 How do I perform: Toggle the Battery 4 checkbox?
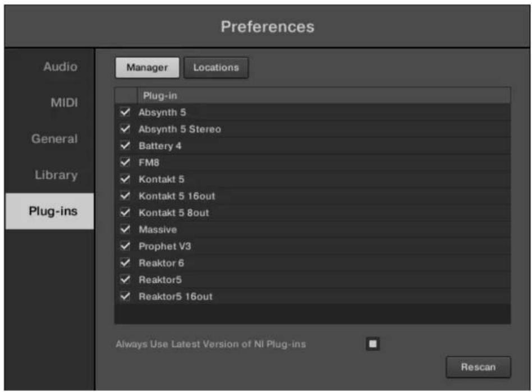pos(125,146)
